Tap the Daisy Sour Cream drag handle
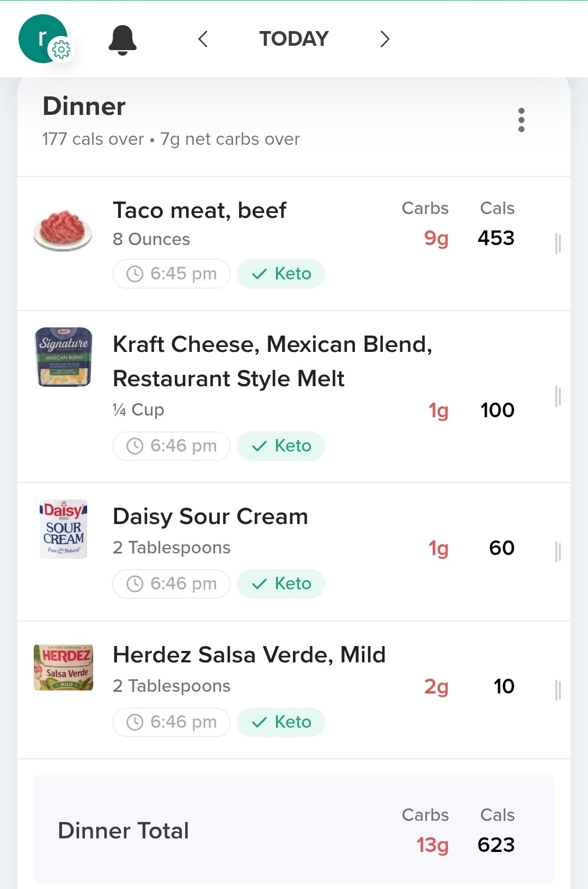Screen dimensions: 588x889 558,552
